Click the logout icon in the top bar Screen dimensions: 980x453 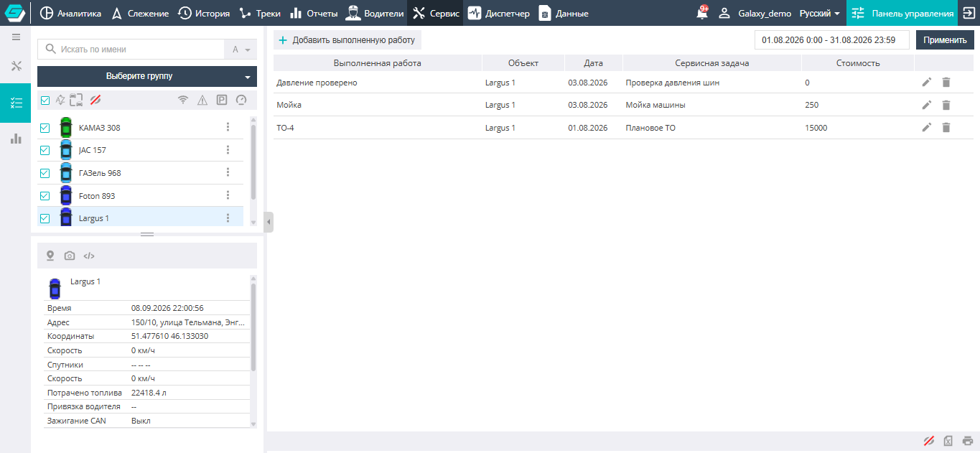[968, 13]
